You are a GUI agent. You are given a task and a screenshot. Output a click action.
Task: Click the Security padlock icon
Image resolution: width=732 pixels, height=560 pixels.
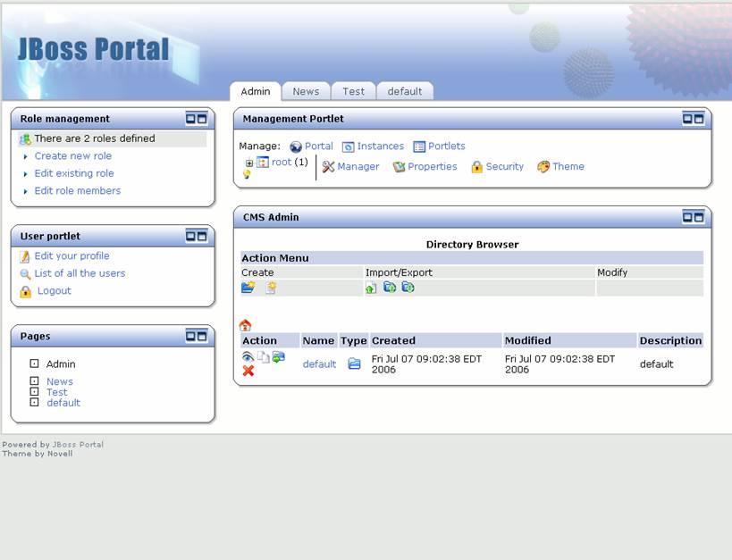476,167
